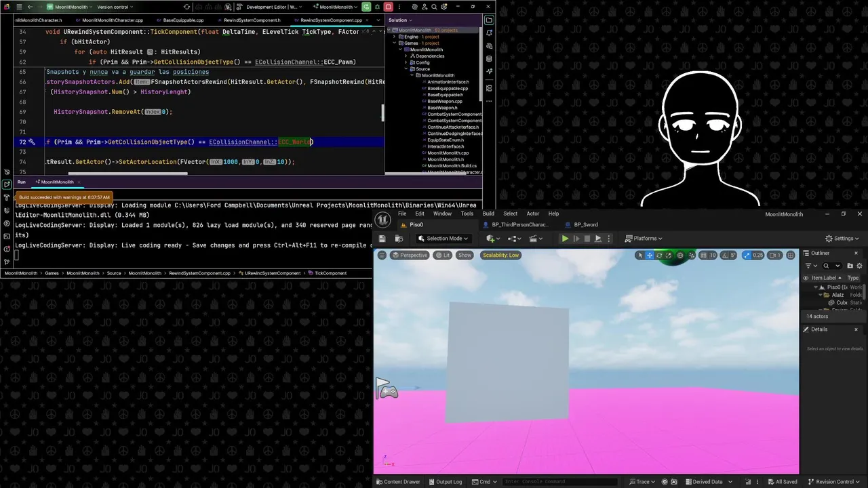Expand the Engine project node
Viewport: 868px width, 488px height.
(x=394, y=37)
